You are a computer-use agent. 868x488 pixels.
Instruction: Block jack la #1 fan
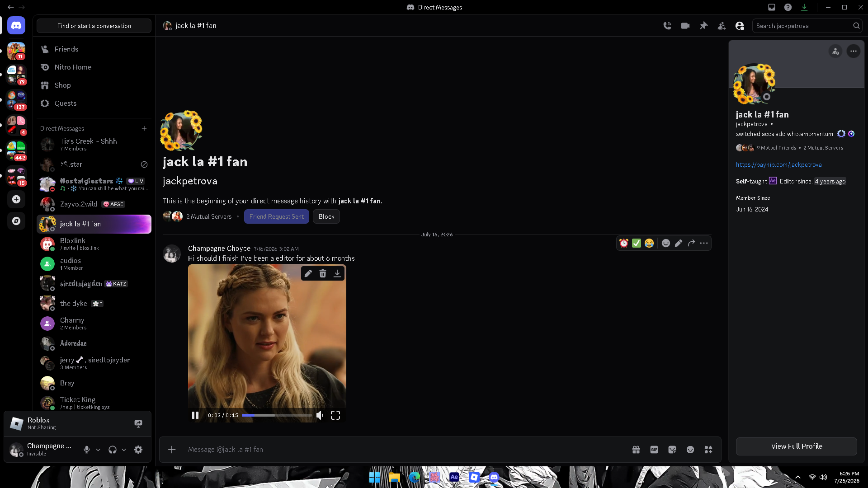pyautogui.click(x=326, y=216)
